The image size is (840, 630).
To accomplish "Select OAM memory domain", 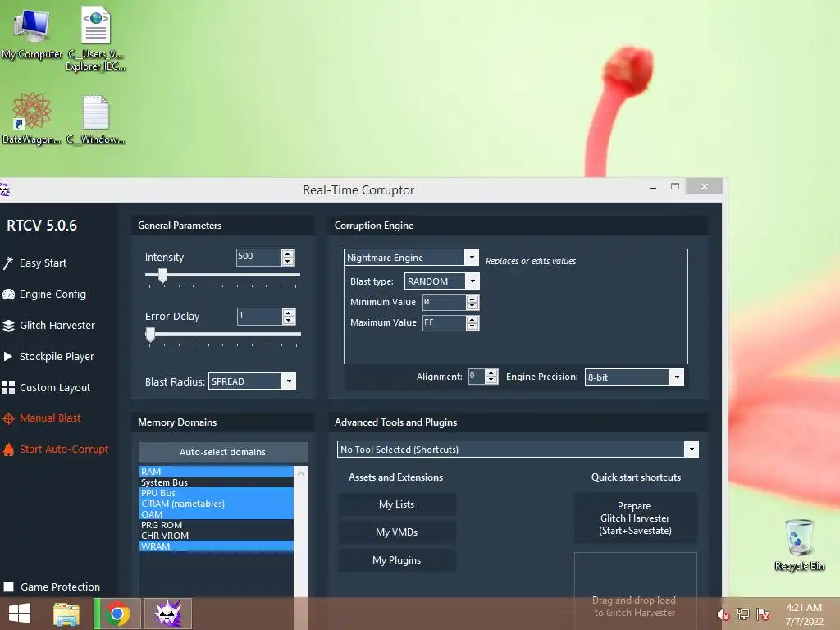I will (x=217, y=514).
